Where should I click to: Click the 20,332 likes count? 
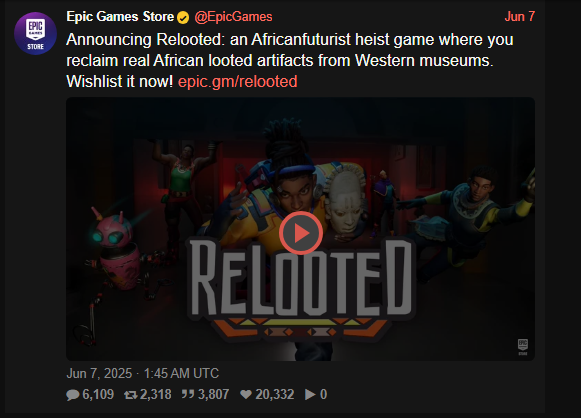pos(275,394)
